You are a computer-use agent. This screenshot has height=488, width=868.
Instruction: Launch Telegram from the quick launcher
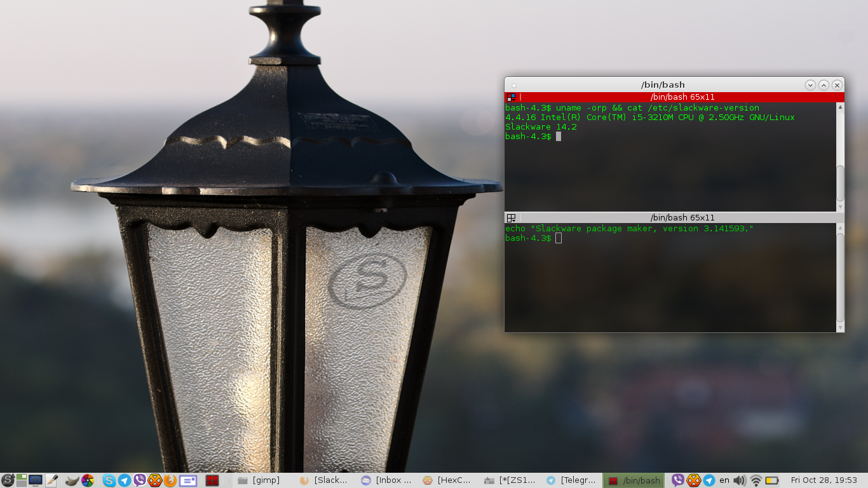125,480
